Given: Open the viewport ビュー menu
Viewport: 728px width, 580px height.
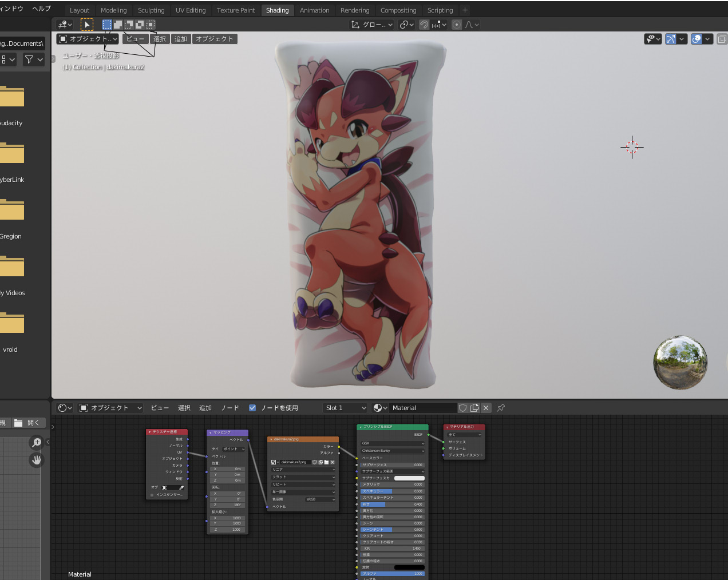Looking at the screenshot, I should pos(136,39).
